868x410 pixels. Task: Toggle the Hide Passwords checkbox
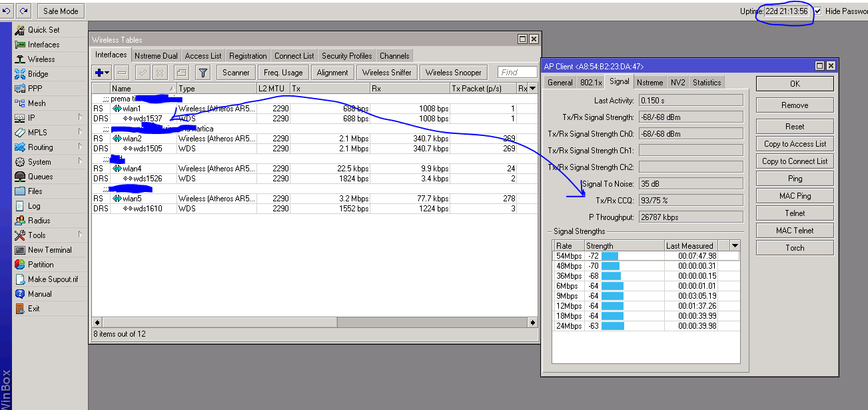coord(817,11)
